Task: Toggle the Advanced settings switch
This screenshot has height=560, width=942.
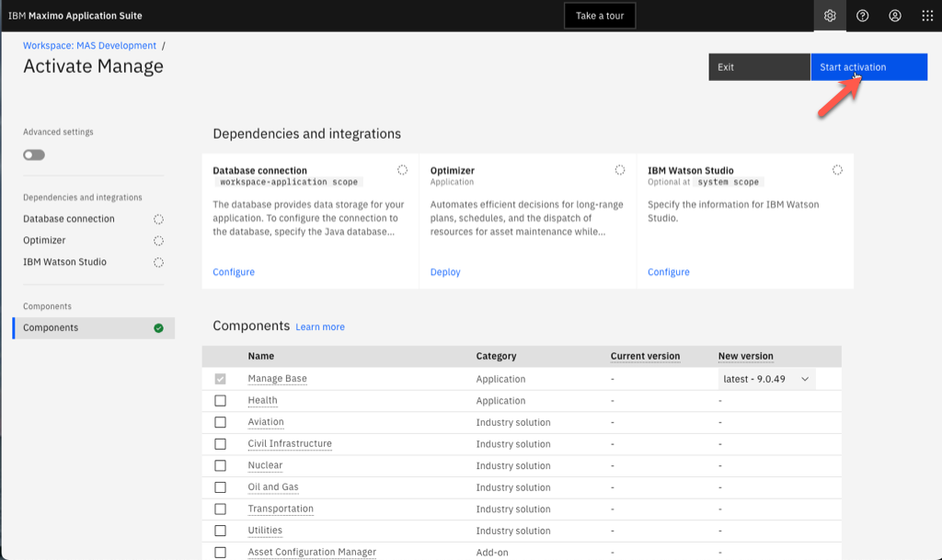Action: (34, 154)
